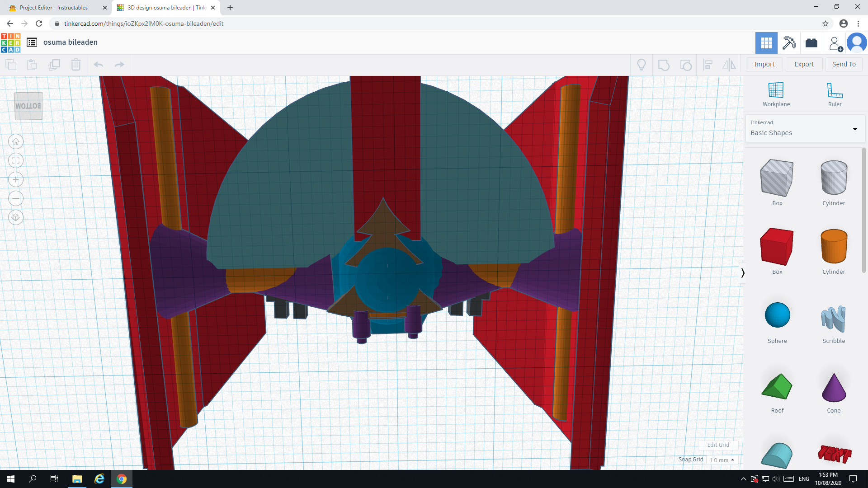Image resolution: width=868 pixels, height=488 pixels.
Task: Open the Snap Grid 1.0 mm dropdown
Action: coord(722,460)
